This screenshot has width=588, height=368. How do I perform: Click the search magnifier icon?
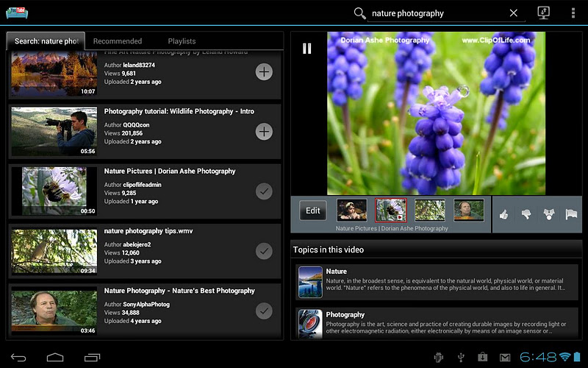[359, 13]
